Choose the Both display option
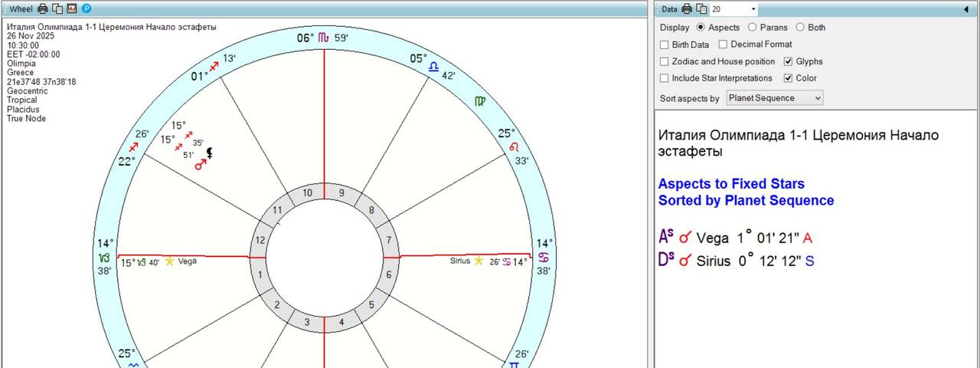 (800, 28)
